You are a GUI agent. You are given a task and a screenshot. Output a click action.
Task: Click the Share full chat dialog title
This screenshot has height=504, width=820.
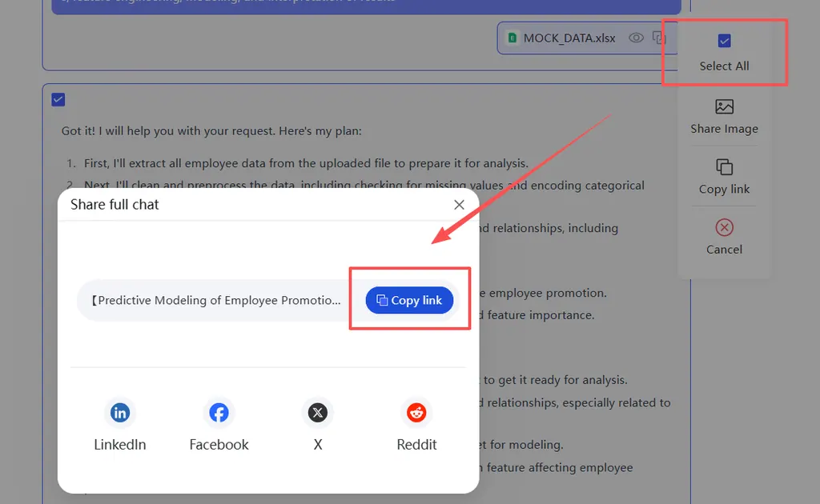point(115,205)
